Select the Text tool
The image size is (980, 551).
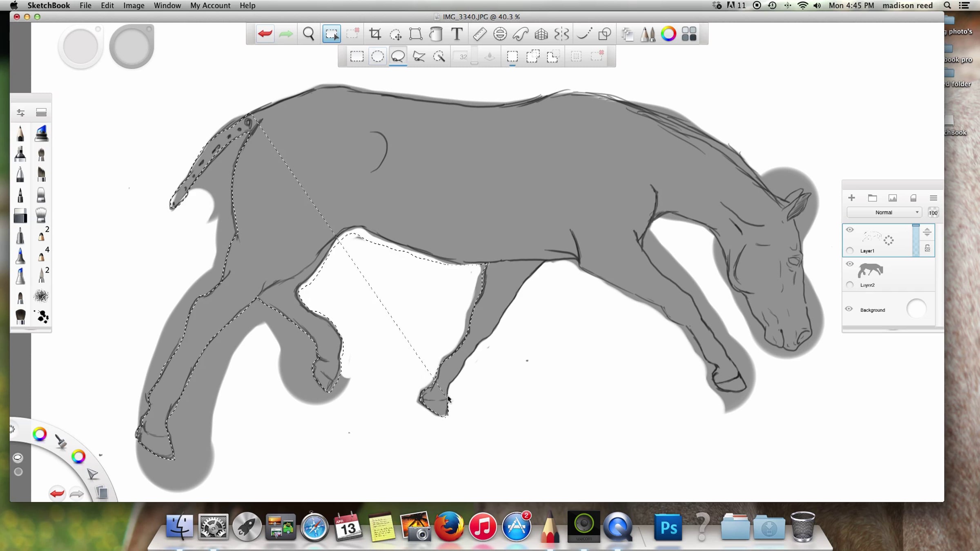pyautogui.click(x=457, y=34)
